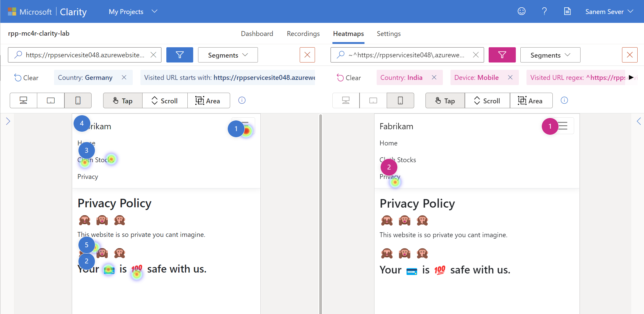Click the hamburger menu icon in right preview
The width and height of the screenshot is (644, 314).
click(563, 126)
